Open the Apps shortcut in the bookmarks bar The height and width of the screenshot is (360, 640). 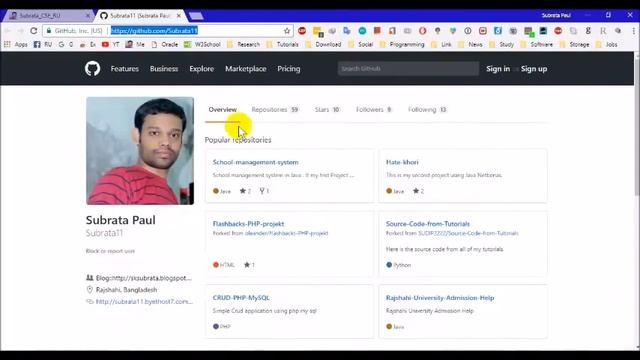[x=16, y=44]
